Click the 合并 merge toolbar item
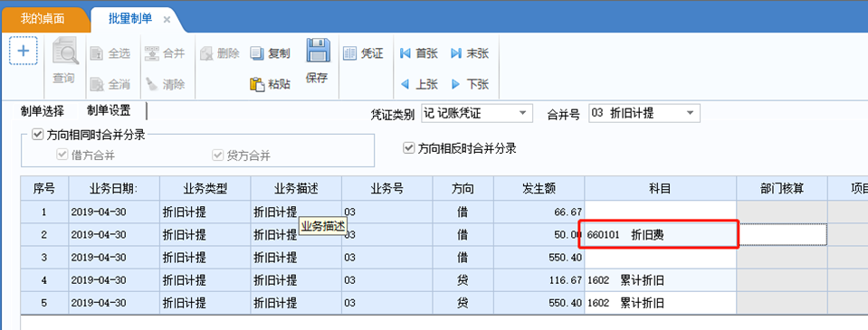Screen dimensions: 868x330 point(165,53)
